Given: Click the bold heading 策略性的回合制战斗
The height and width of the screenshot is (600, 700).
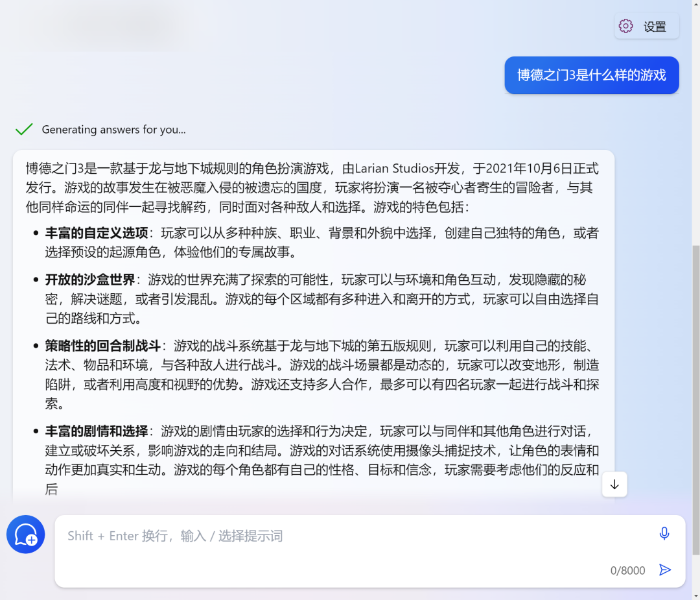Looking at the screenshot, I should point(102,346).
